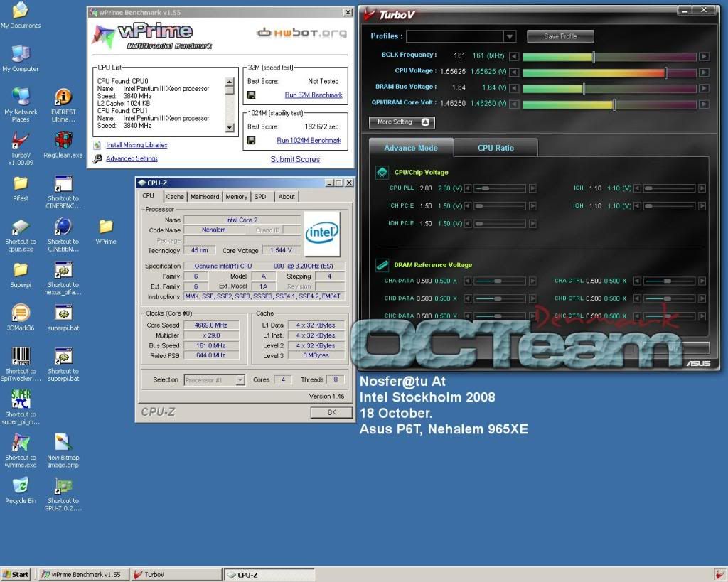Open the Windows Start menu
Screen dimensions: 728x582
coord(16,575)
